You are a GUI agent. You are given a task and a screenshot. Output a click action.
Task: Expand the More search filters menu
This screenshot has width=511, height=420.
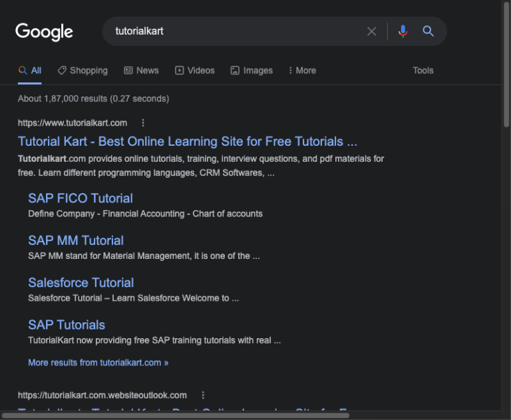point(302,71)
